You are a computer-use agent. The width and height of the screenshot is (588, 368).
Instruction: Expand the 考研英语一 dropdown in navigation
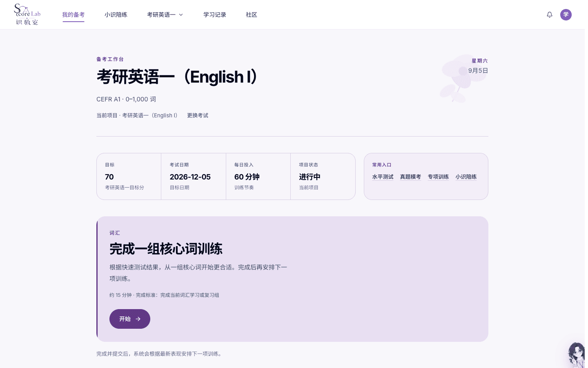[x=165, y=15]
